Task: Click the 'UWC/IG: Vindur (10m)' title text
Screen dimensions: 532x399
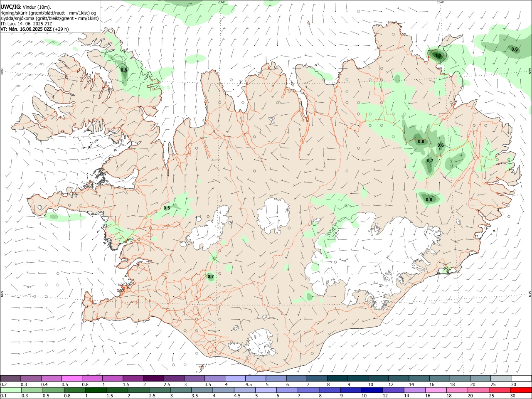Action: [x=26, y=7]
